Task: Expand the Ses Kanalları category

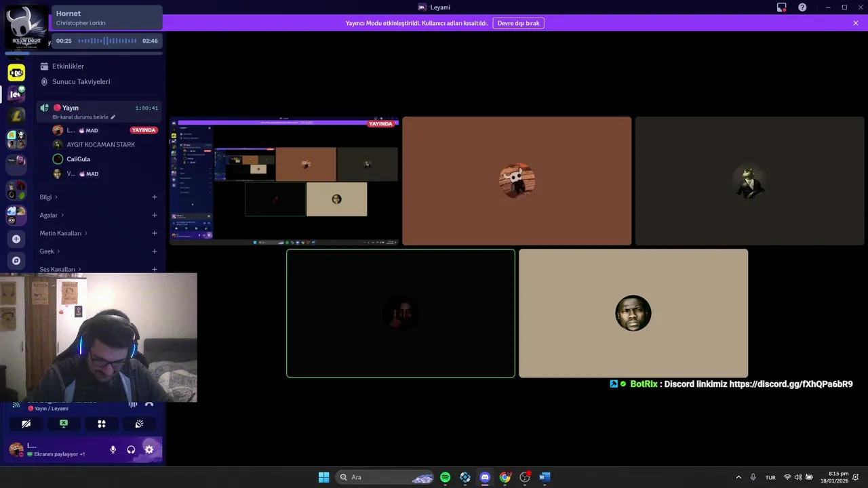Action: [60, 269]
